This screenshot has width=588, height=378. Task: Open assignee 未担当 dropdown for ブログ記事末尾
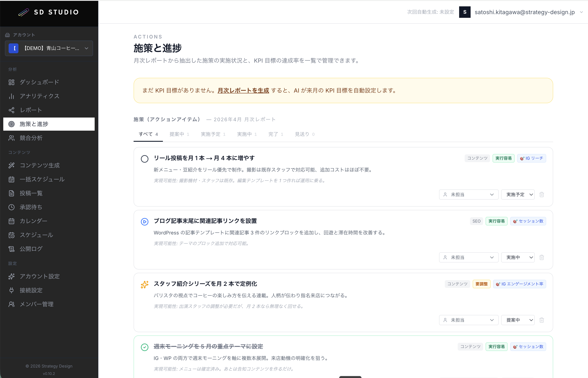pos(469,257)
